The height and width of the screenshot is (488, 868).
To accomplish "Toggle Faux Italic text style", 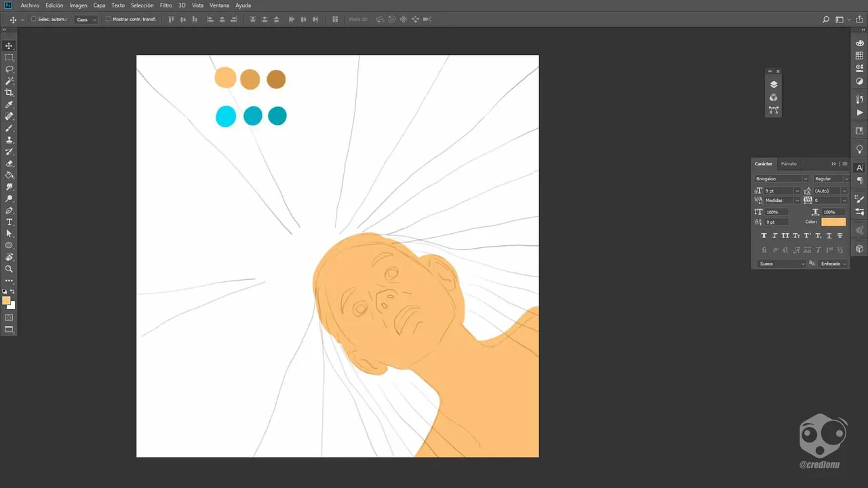I will 775,235.
